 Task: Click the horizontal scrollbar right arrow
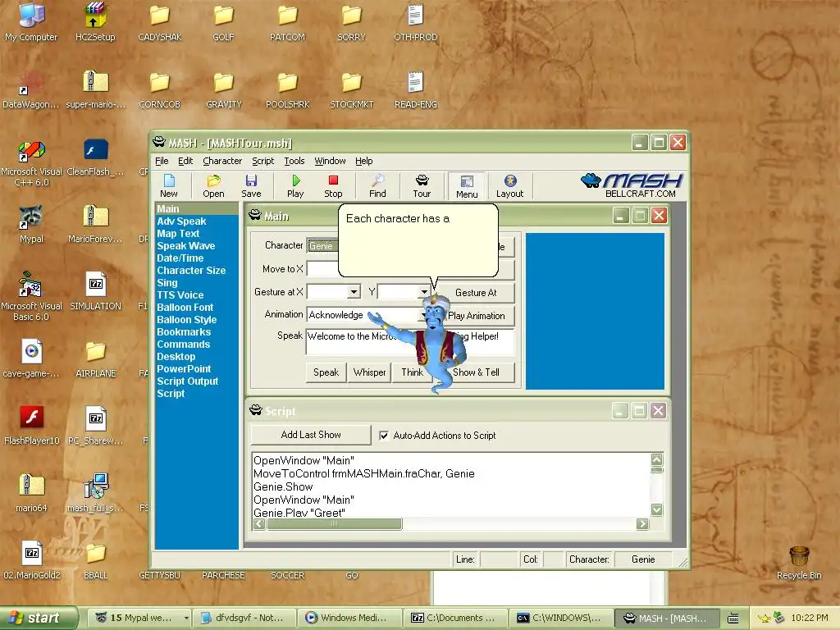[x=642, y=524]
